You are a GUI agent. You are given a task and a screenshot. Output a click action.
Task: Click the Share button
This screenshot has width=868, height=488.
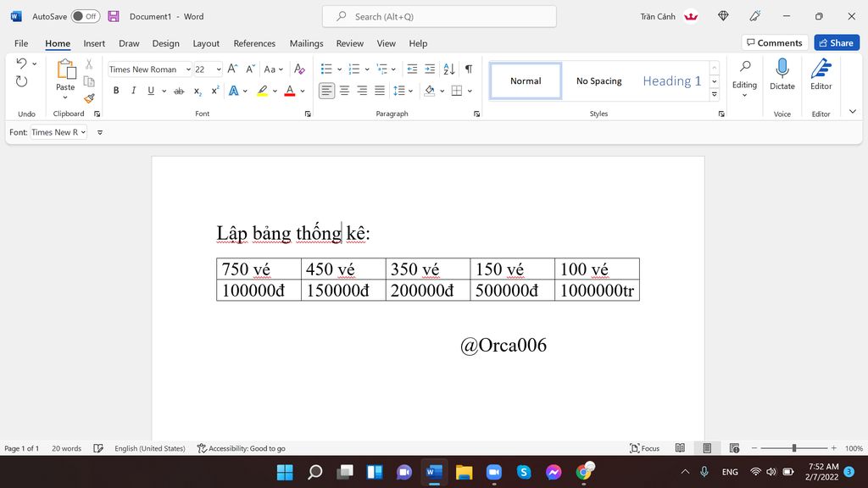point(837,42)
